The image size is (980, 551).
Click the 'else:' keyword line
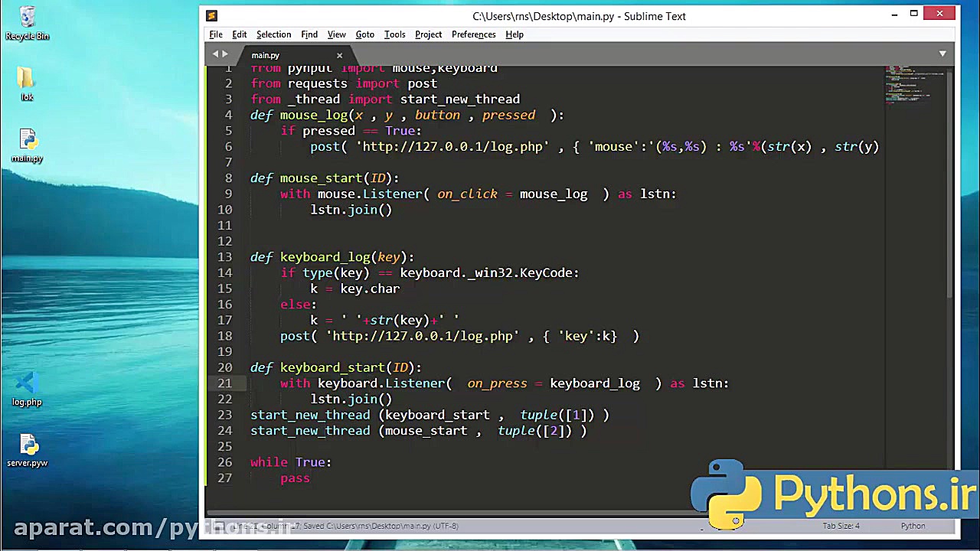[299, 305]
